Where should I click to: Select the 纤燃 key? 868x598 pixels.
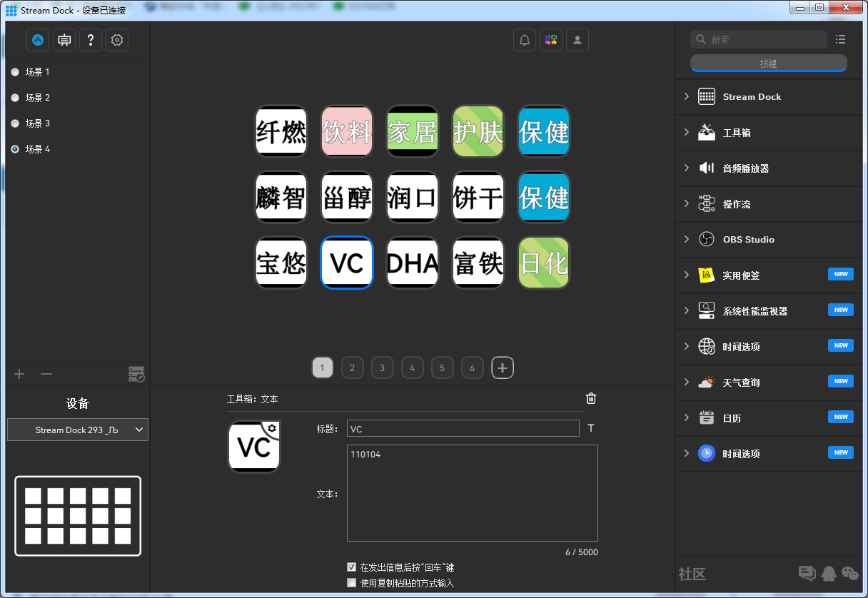[x=281, y=132]
